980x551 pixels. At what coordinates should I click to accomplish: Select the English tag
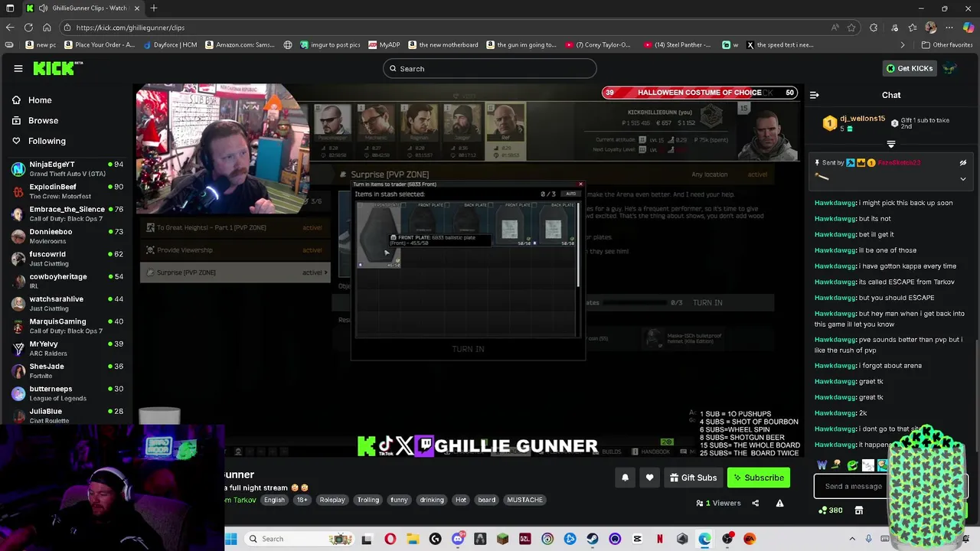pyautogui.click(x=274, y=500)
